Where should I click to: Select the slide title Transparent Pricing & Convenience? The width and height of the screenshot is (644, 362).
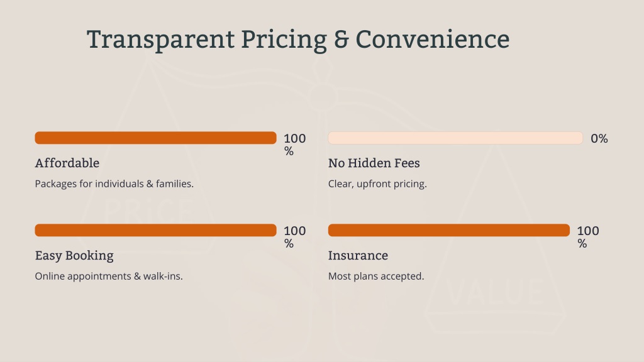[x=298, y=40]
